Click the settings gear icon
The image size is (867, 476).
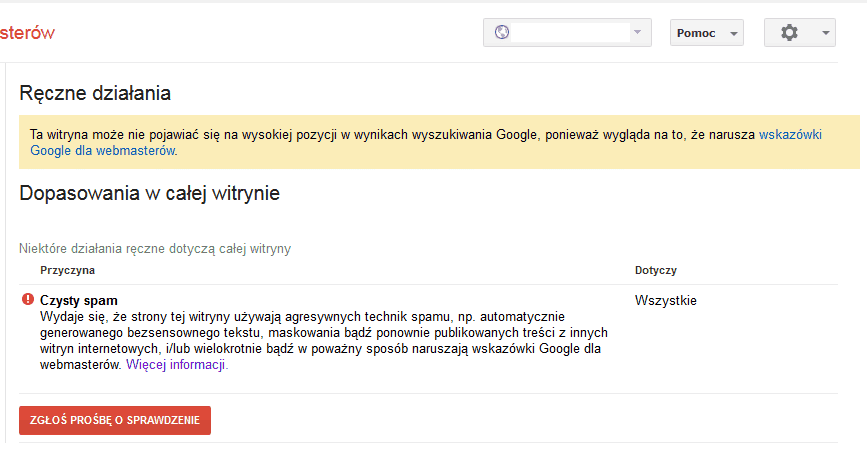pos(789,33)
